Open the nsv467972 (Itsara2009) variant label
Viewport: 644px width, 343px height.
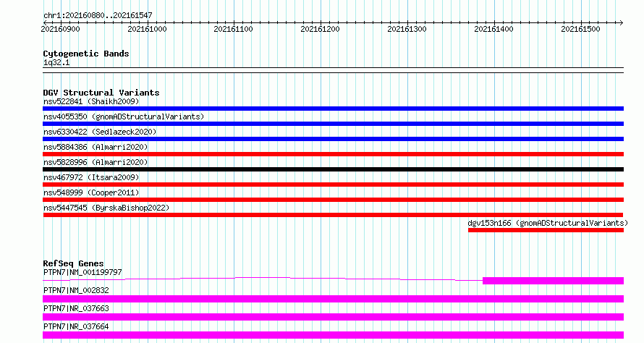click(91, 177)
